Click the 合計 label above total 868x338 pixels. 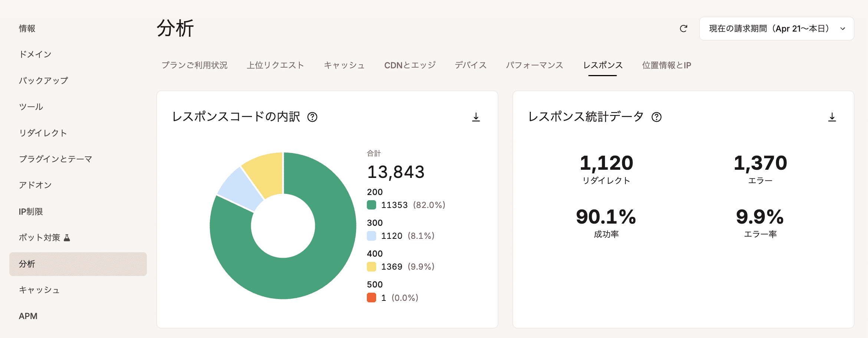click(x=374, y=153)
